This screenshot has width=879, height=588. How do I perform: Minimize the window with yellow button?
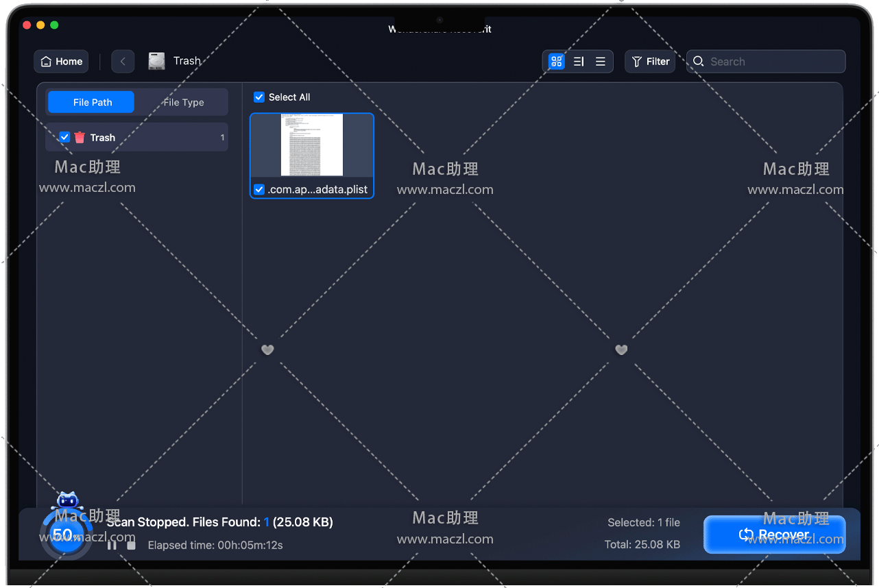pyautogui.click(x=40, y=25)
